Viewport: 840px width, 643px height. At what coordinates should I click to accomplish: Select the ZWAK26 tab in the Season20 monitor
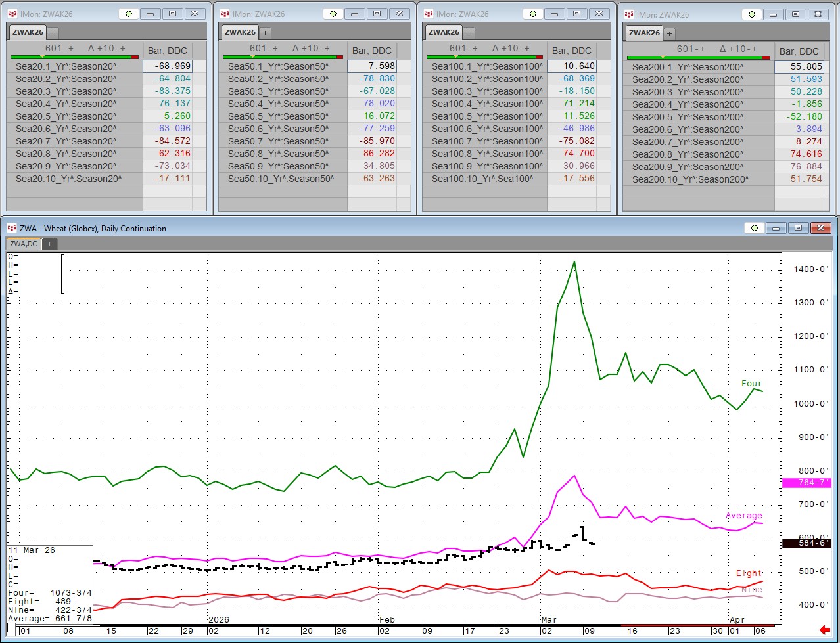(x=28, y=32)
